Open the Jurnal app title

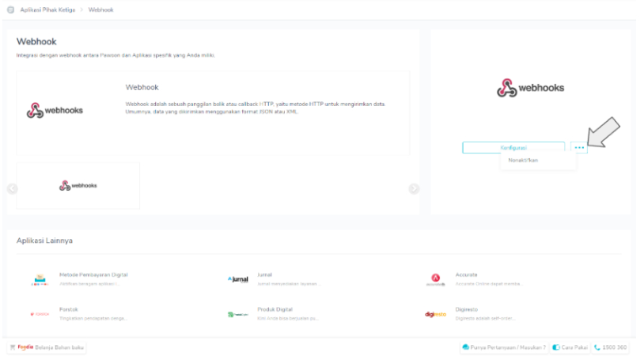264,275
